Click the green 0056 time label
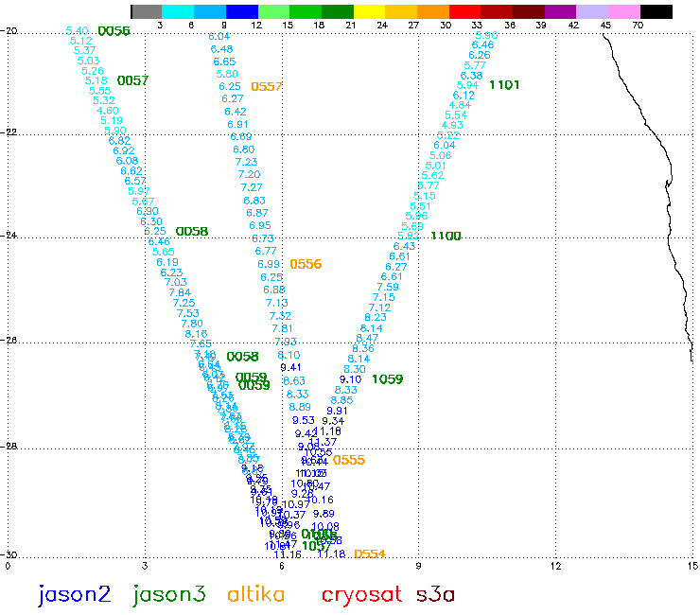700x615 pixels. 114,31
